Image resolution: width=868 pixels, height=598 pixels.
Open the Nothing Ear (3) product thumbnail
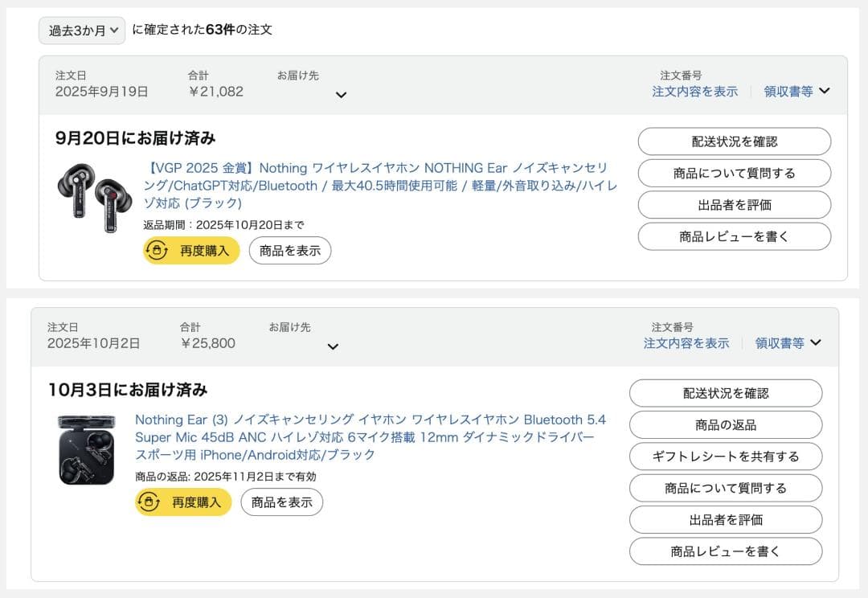pyautogui.click(x=87, y=449)
